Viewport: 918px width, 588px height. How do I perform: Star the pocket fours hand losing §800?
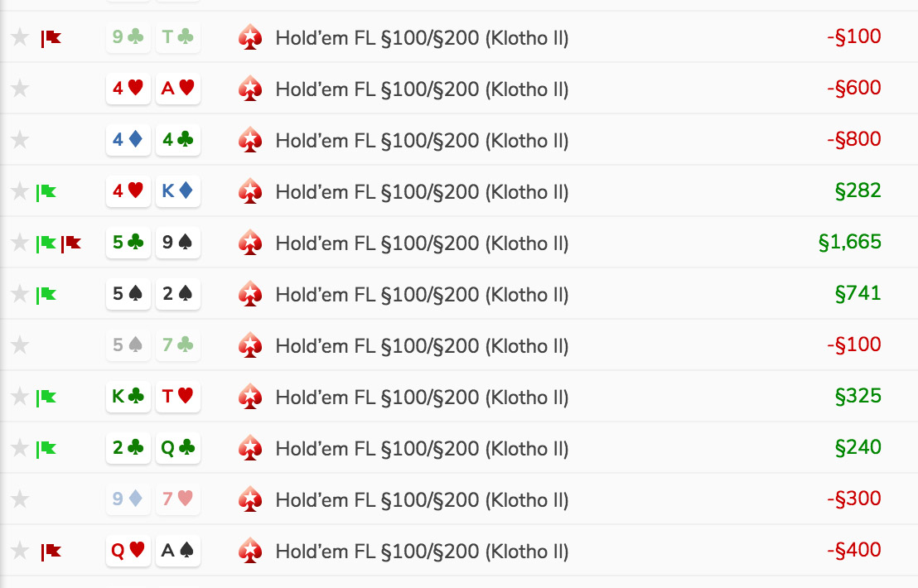point(20,141)
